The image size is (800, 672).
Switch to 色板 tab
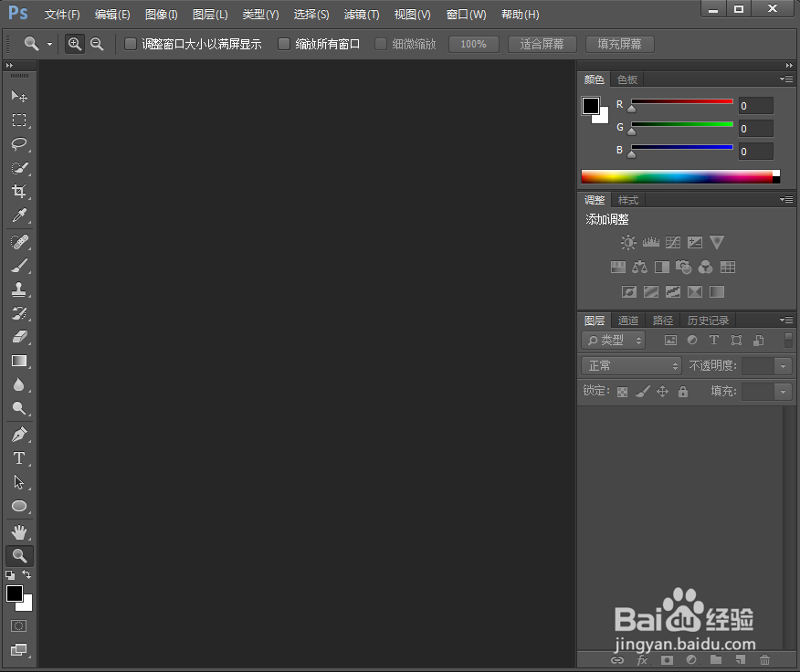click(x=627, y=79)
